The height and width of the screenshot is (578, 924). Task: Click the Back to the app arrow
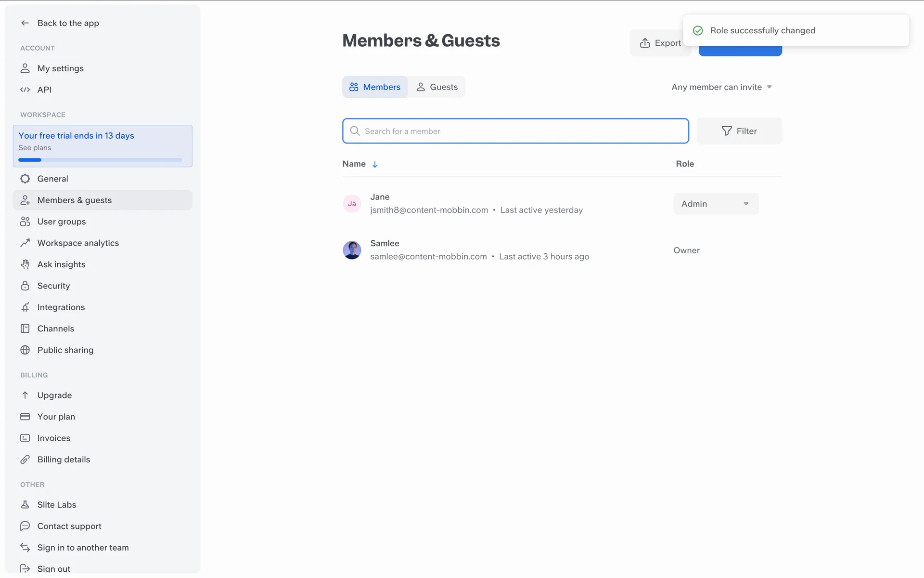[25, 23]
